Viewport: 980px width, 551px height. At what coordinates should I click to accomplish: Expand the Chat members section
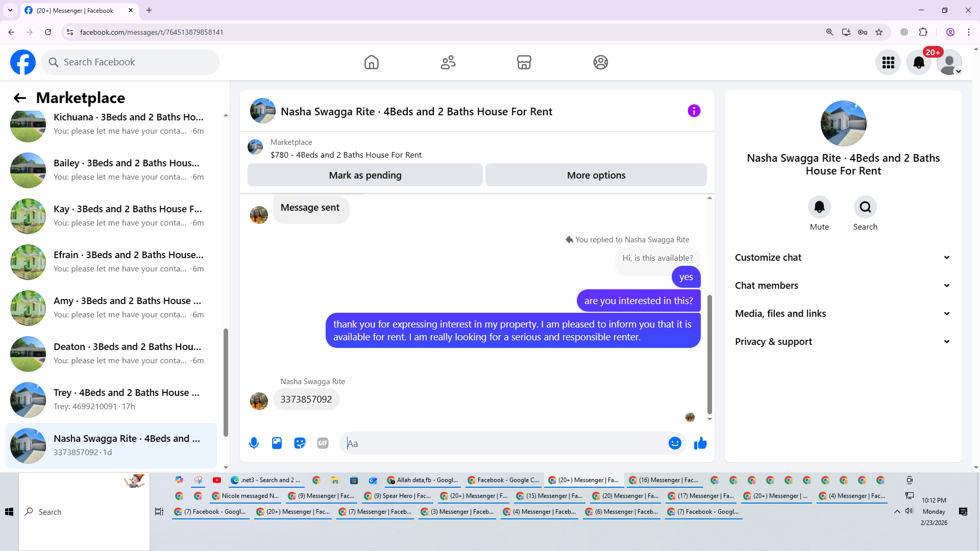pos(842,286)
